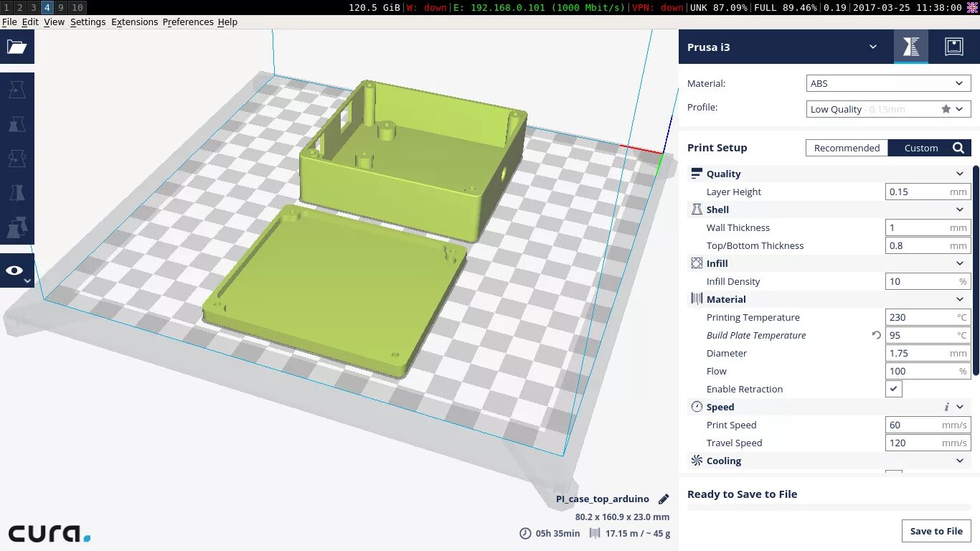The width and height of the screenshot is (980, 551).
Task: Switch to workspace 10 in top bar
Action: 77,7
